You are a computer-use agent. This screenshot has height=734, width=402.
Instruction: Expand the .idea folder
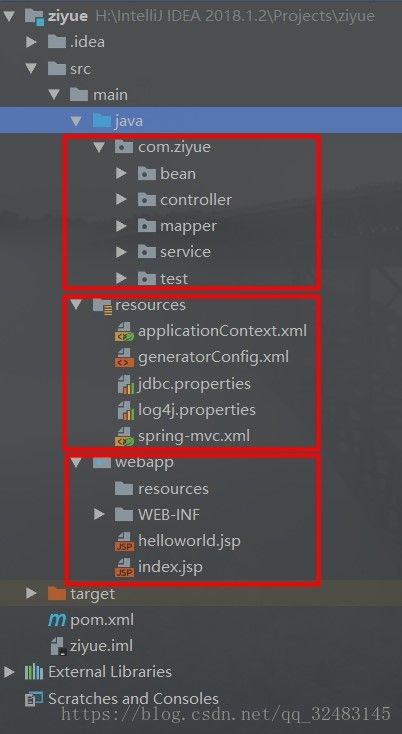click(x=31, y=43)
